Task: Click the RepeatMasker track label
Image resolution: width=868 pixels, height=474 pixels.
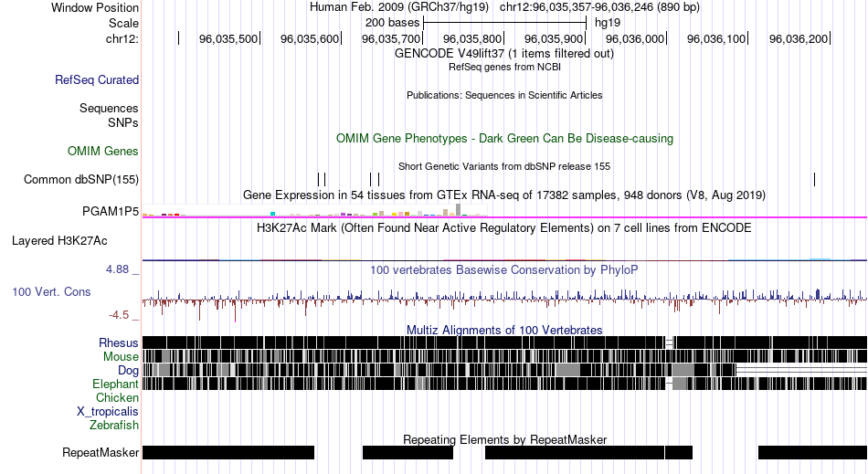Action: click(x=101, y=452)
